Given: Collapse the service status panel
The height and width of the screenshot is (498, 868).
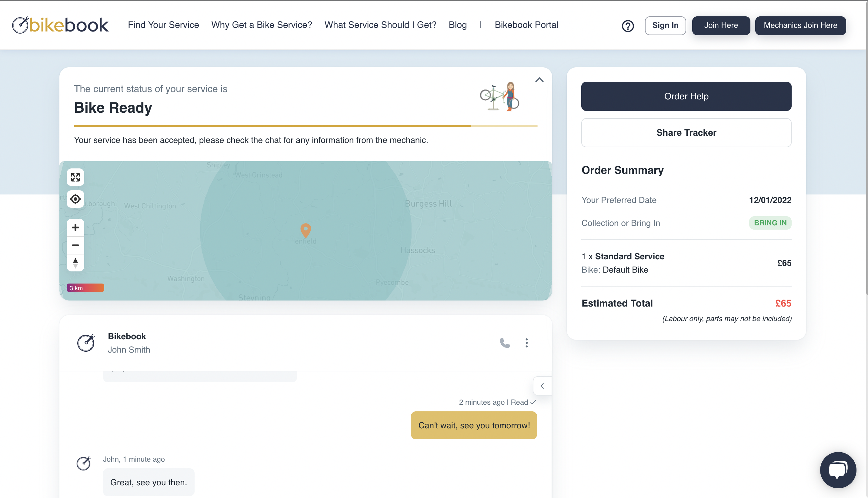Looking at the screenshot, I should (x=539, y=80).
